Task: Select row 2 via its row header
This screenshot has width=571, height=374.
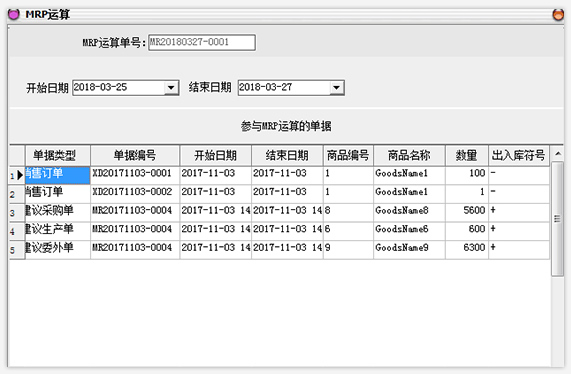Action: tap(17, 194)
